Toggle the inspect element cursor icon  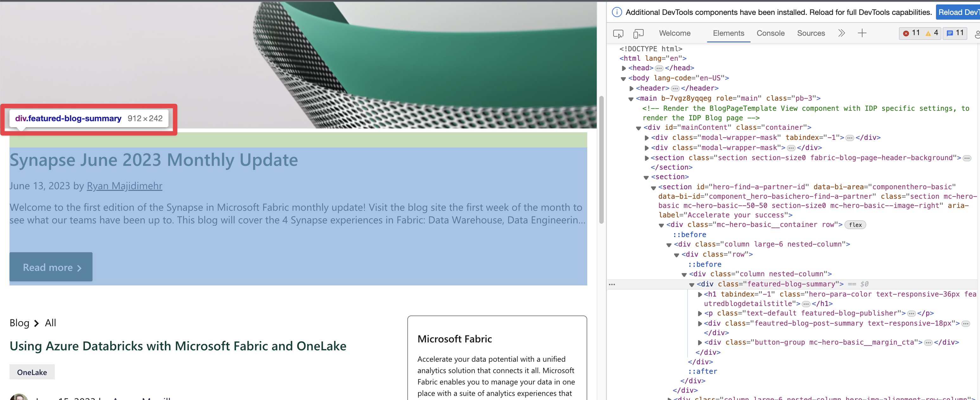[x=618, y=34]
